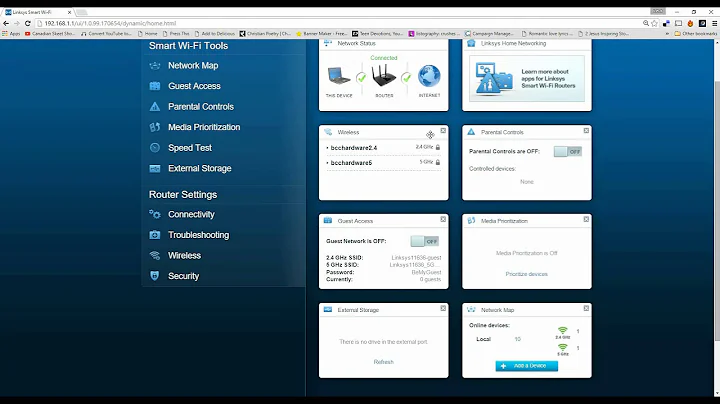Image resolution: width=720 pixels, height=404 pixels.
Task: Click External Storage widget header icon
Action: coord(328,310)
